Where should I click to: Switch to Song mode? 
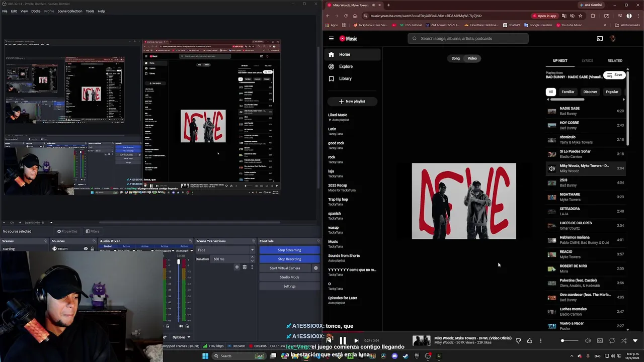click(x=455, y=58)
